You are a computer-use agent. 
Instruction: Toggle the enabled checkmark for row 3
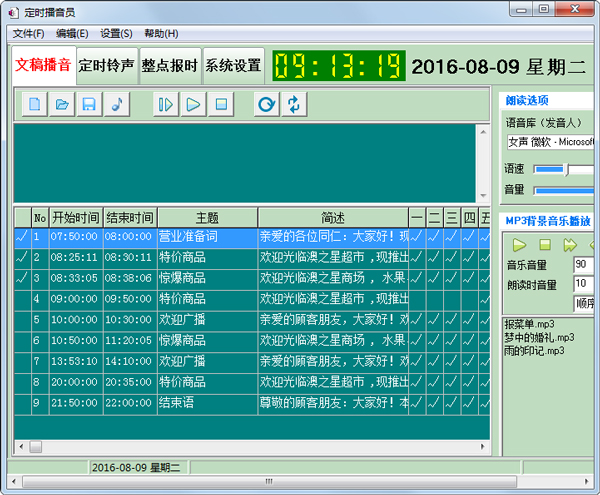pos(22,278)
